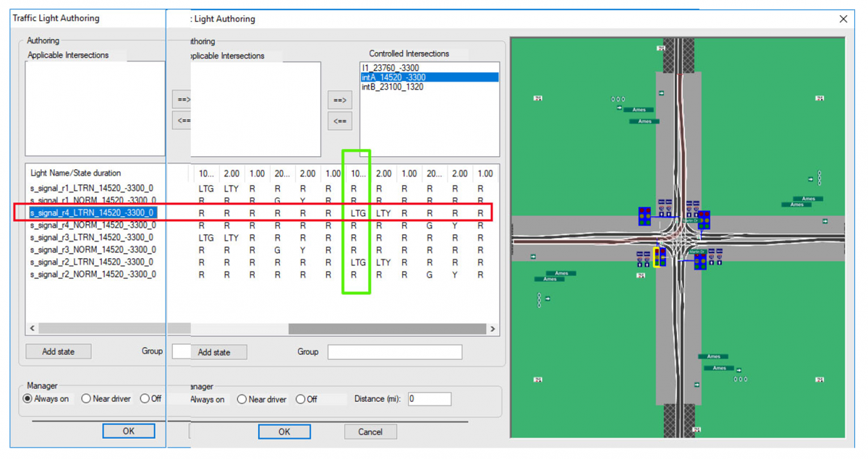The height and width of the screenshot is (459, 868).
Task: Click inside the Distance (mi) input field
Action: tap(430, 398)
